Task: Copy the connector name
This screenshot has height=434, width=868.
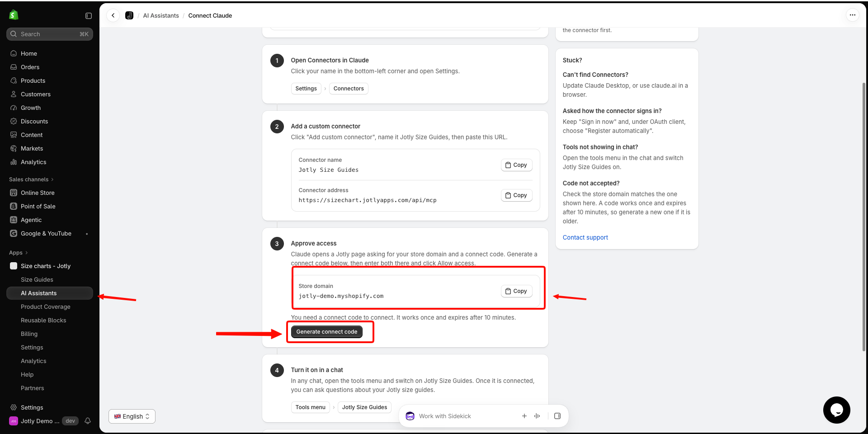Action: (x=516, y=165)
